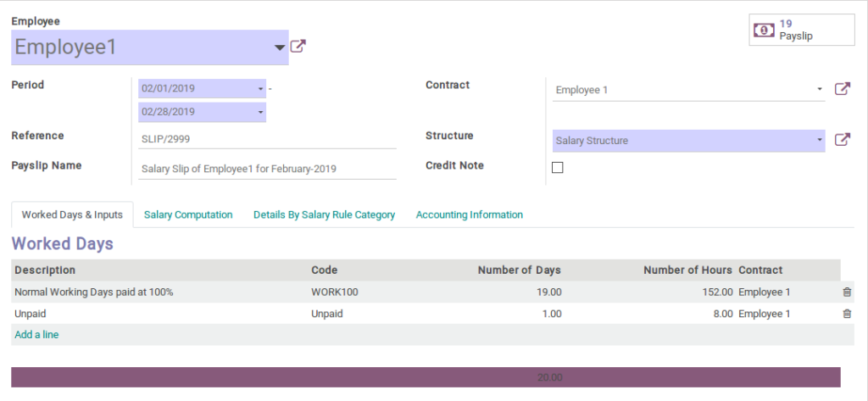Screen dimensions: 868x401
Task: Tick the Credit Note checkbox
Action: 558,168
